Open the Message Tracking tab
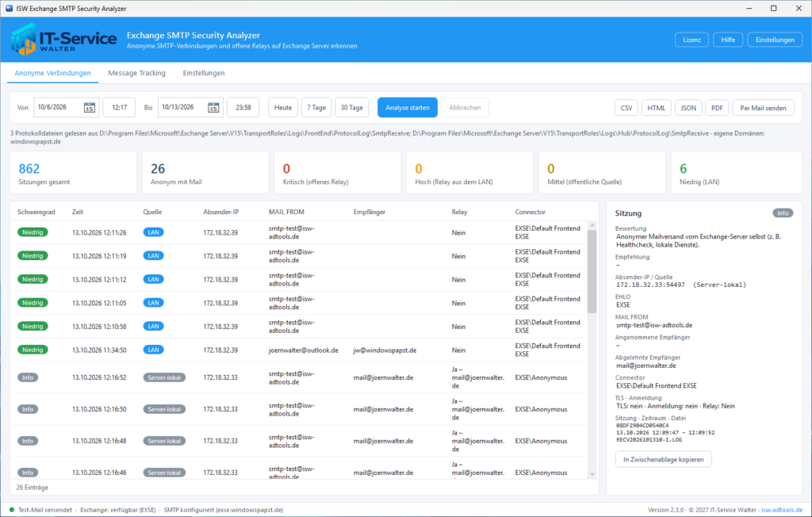 pos(136,73)
